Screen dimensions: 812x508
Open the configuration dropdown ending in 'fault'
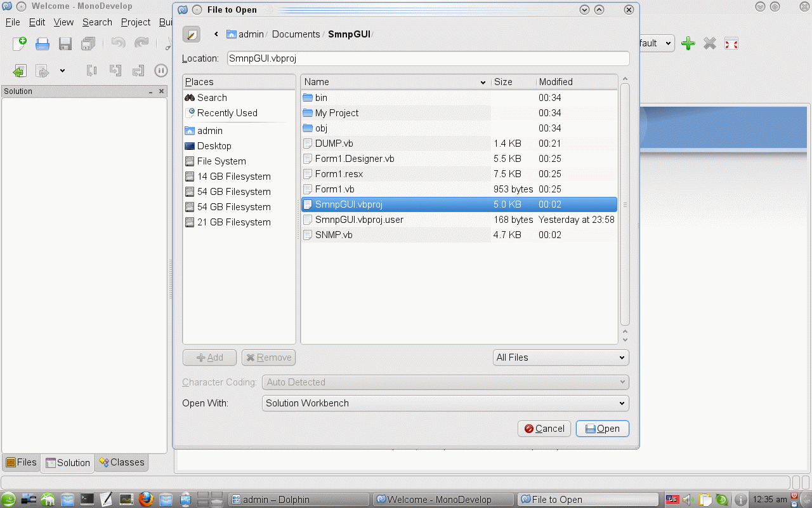(657, 43)
